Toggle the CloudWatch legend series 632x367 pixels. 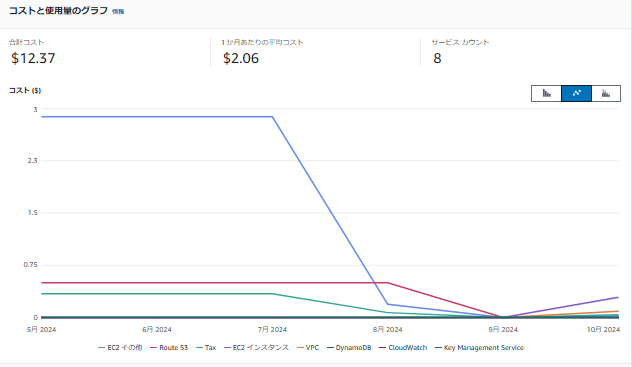403,348
